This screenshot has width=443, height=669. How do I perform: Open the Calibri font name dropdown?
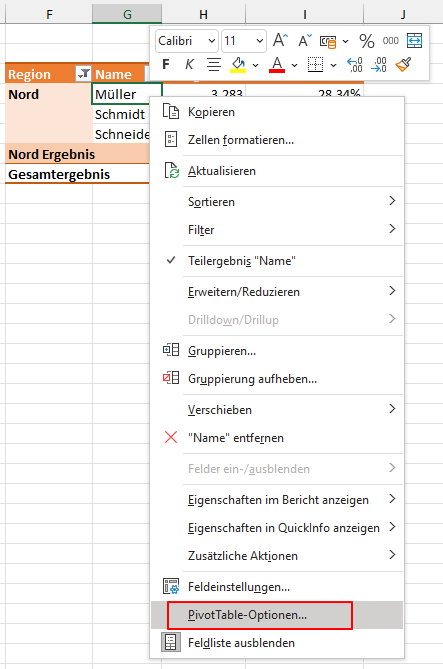[x=187, y=41]
